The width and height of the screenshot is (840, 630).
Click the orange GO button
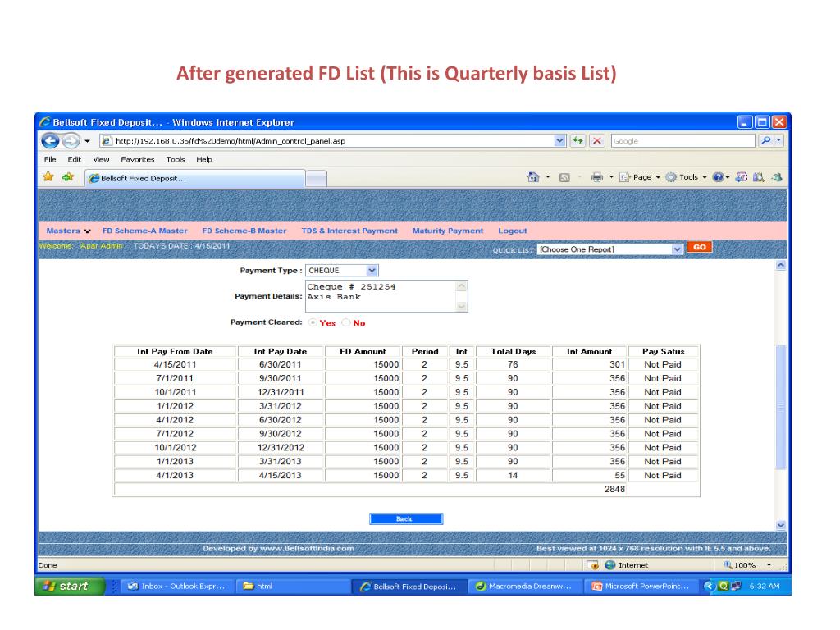(699, 247)
